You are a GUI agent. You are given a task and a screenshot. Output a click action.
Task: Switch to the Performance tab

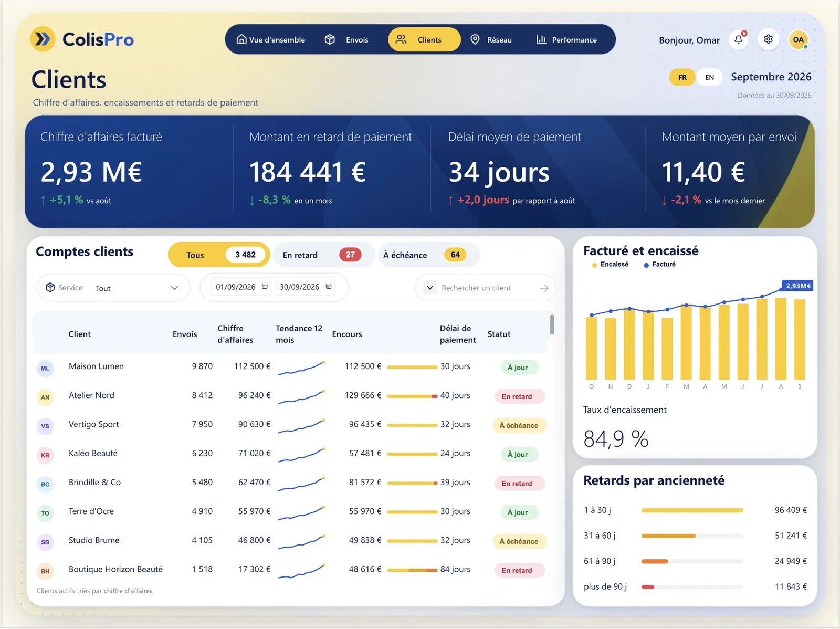coord(566,39)
